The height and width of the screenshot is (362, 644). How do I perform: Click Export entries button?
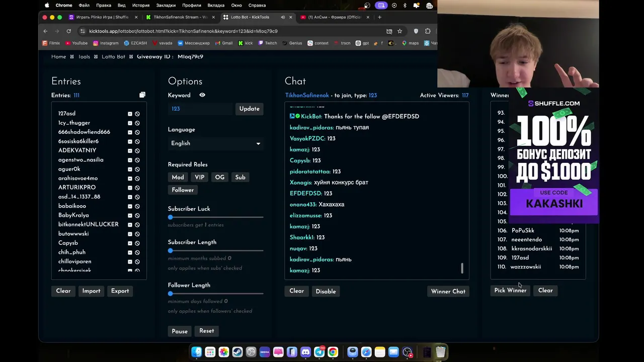pos(120,291)
